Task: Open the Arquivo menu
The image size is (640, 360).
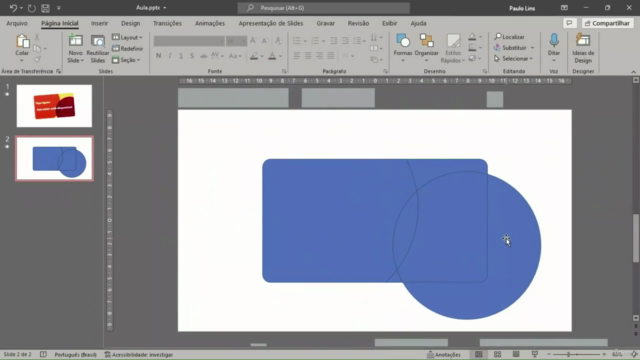Action: coord(17,23)
